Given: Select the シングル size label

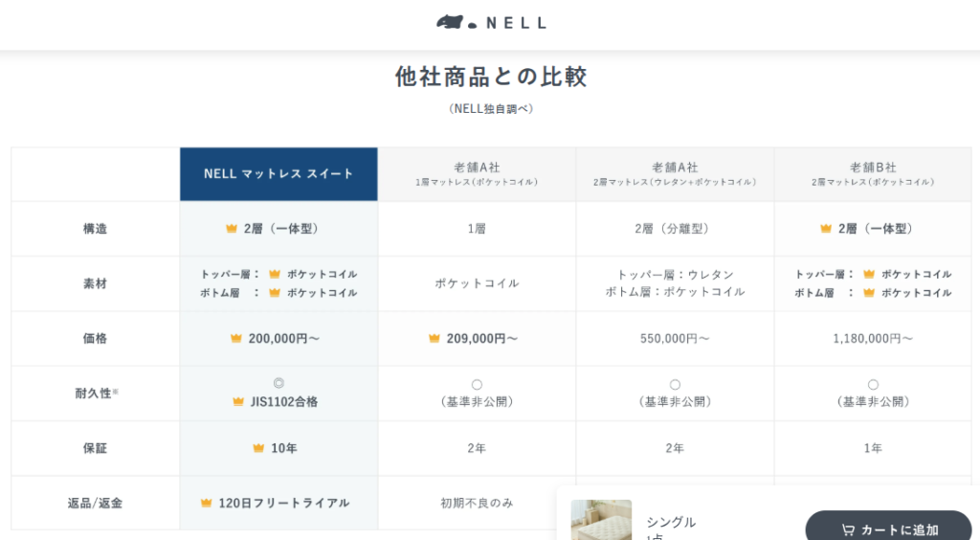Looking at the screenshot, I should [x=671, y=522].
